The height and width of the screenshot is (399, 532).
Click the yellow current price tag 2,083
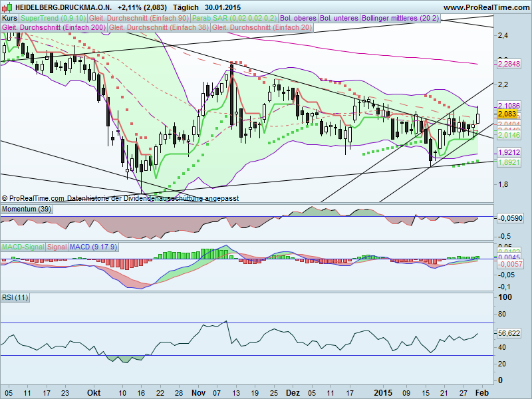tap(507, 114)
